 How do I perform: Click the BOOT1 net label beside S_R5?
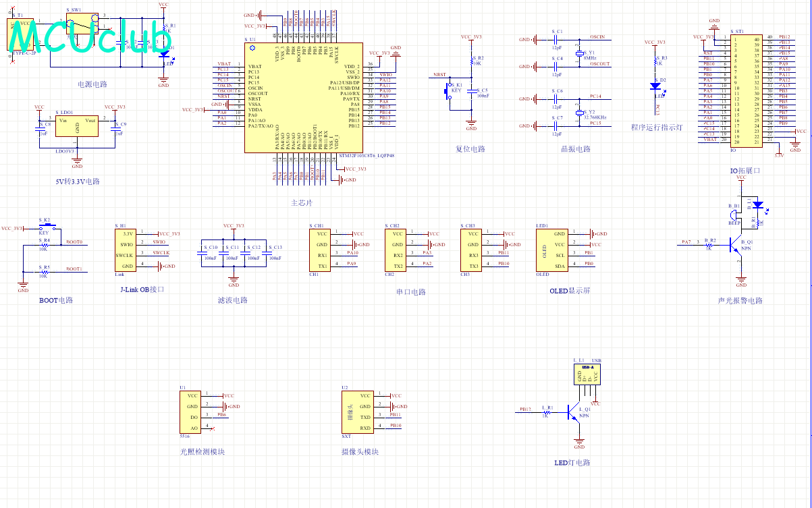[x=74, y=269]
